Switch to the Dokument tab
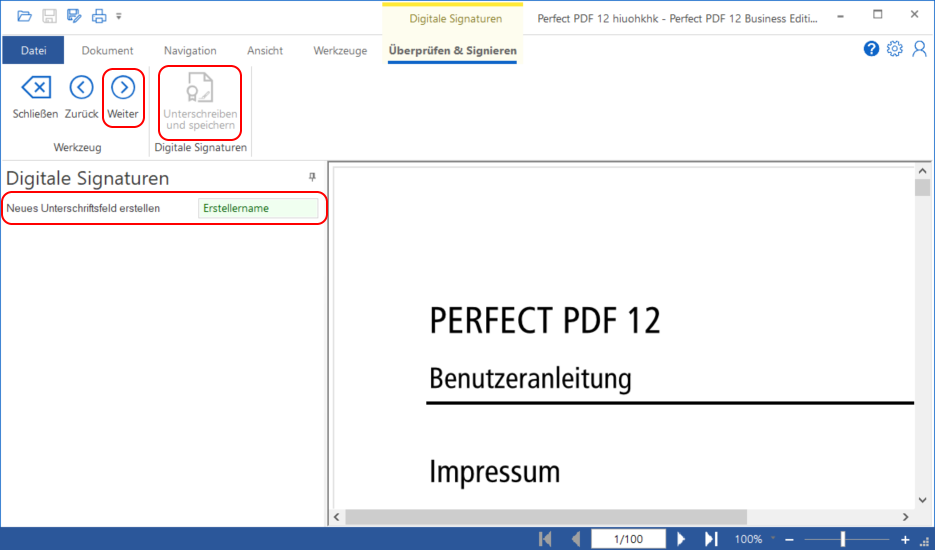 pyautogui.click(x=107, y=51)
